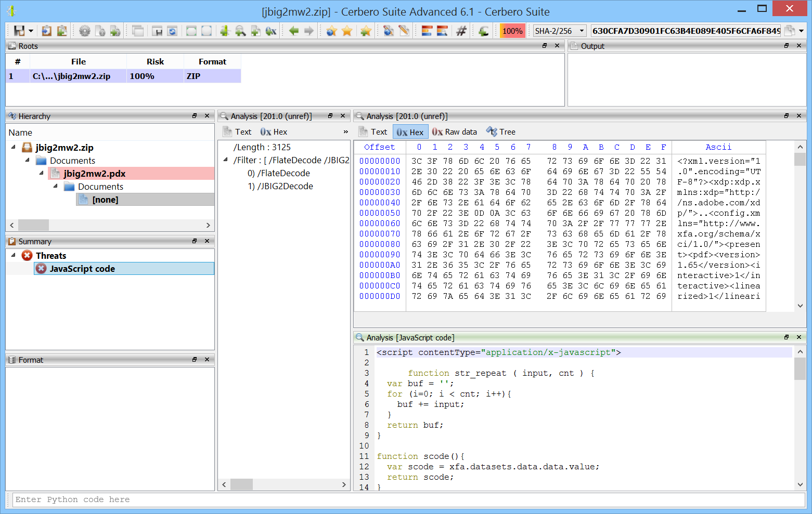This screenshot has width=812, height=514.
Task: Close the Format panel
Action: click(207, 360)
